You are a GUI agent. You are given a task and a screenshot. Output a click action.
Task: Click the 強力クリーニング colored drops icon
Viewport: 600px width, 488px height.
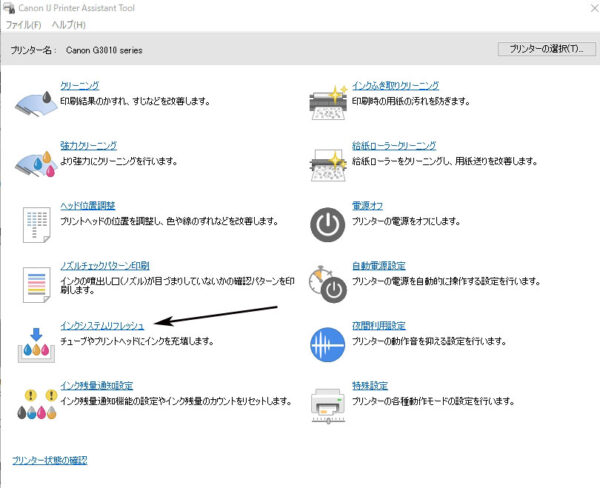[36, 163]
